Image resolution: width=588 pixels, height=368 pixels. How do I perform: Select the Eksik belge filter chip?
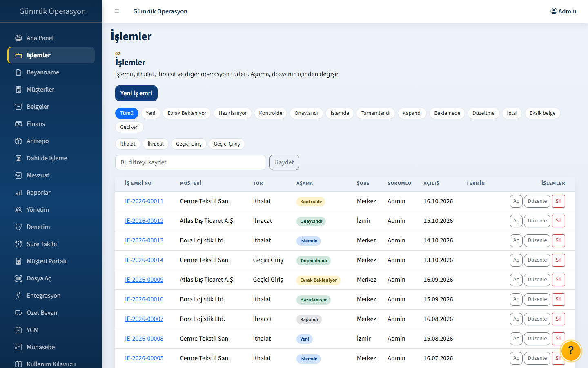pyautogui.click(x=543, y=113)
